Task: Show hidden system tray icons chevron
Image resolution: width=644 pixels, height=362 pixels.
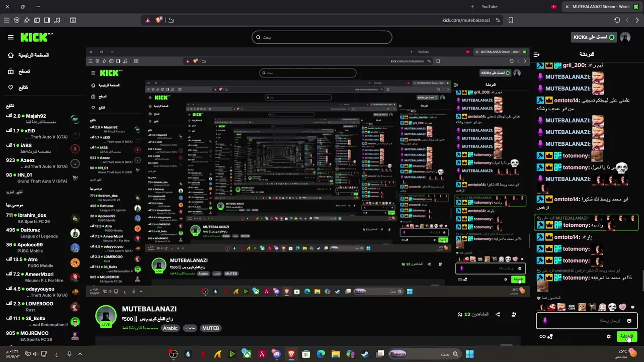Action: 80,354
